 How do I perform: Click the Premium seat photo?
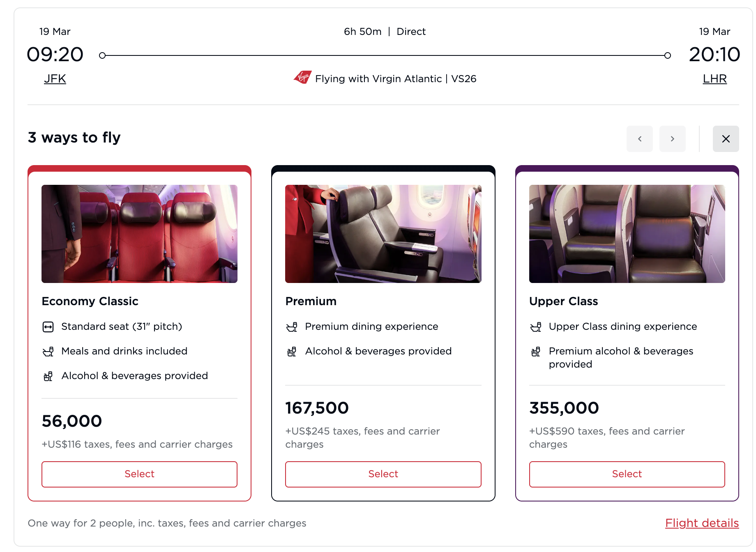pos(383,233)
